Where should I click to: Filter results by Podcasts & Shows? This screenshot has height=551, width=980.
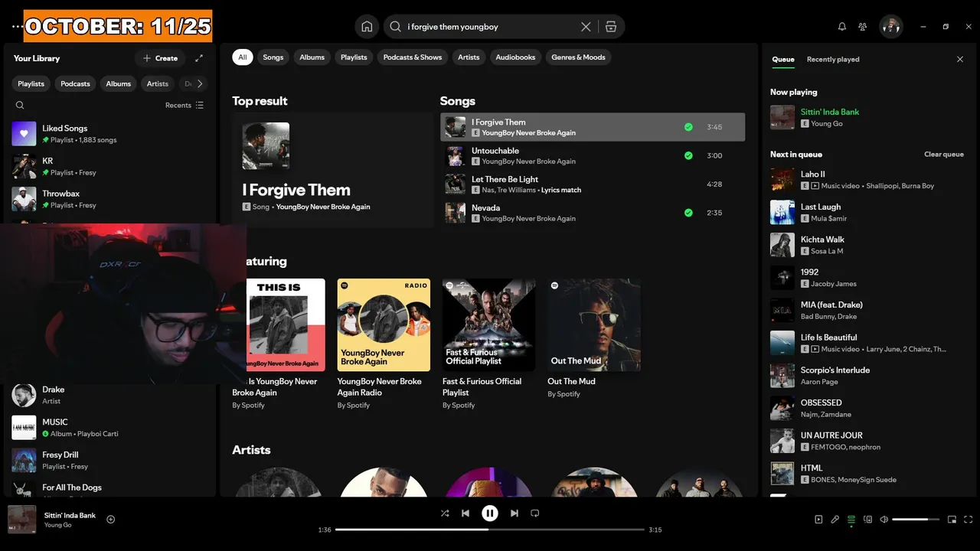[x=413, y=57]
